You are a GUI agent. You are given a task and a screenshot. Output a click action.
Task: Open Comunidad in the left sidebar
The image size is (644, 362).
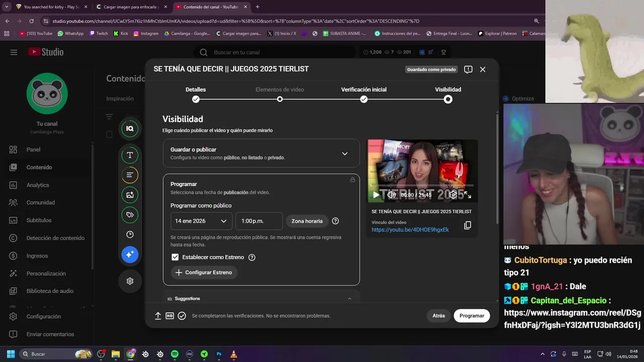click(x=47, y=203)
